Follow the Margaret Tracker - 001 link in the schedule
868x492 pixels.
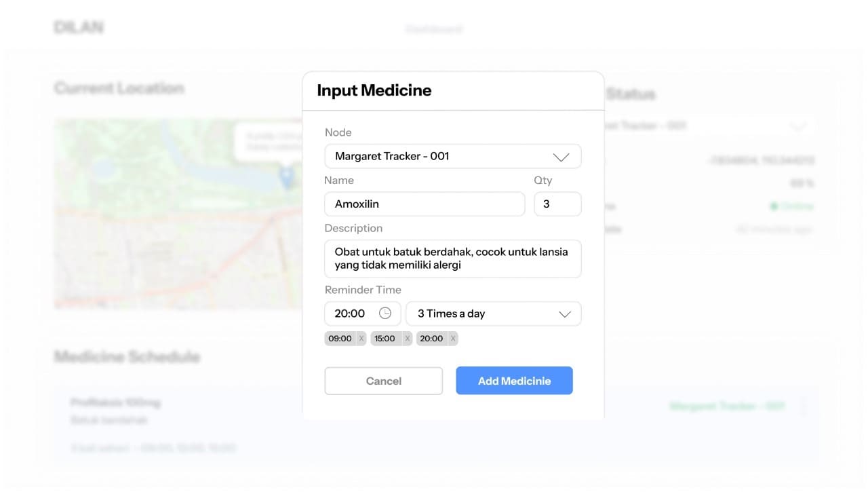727,406
